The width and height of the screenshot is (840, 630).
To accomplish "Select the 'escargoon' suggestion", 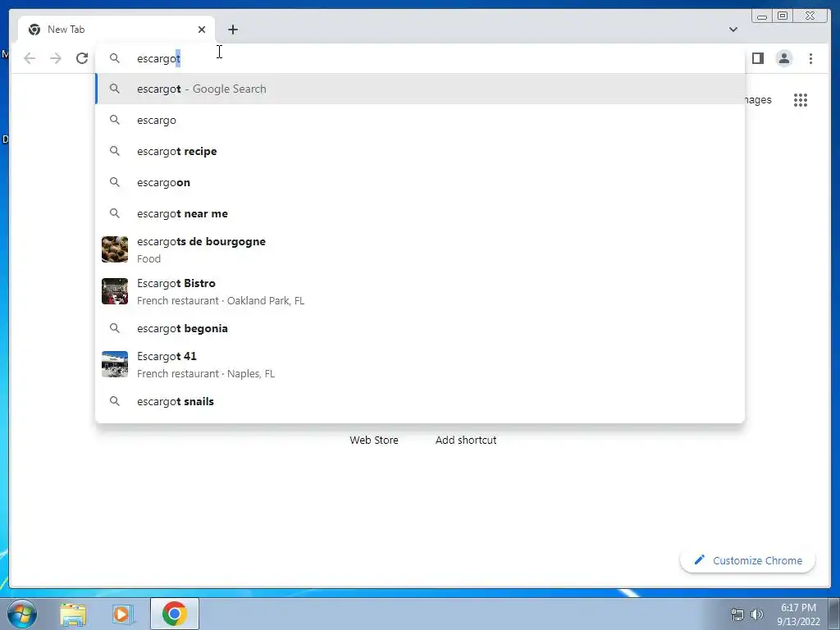I will 420,182.
